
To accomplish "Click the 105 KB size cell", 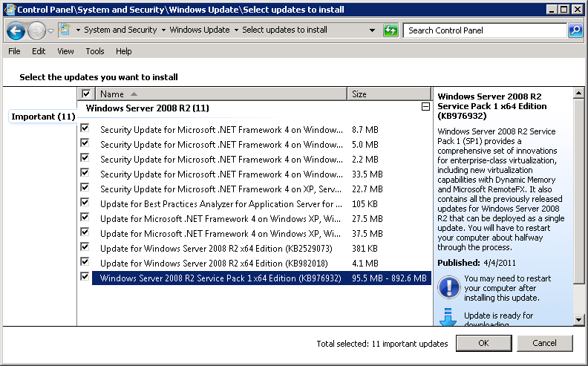I will [x=365, y=204].
